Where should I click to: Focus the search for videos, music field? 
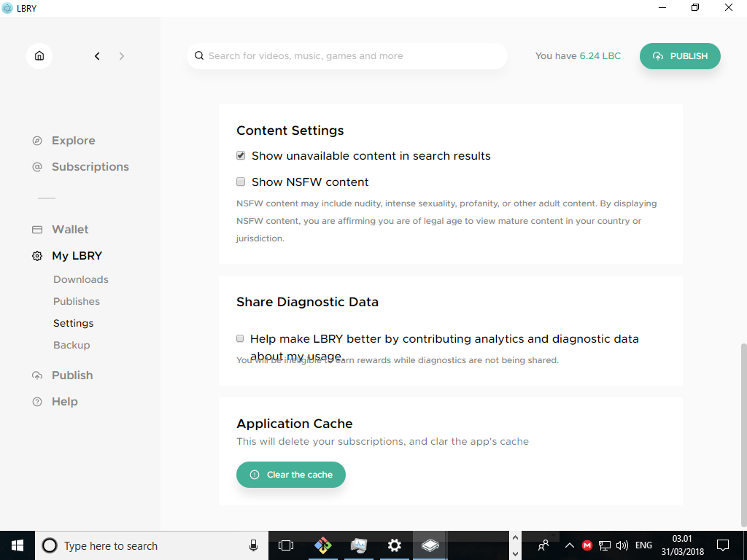pos(347,56)
